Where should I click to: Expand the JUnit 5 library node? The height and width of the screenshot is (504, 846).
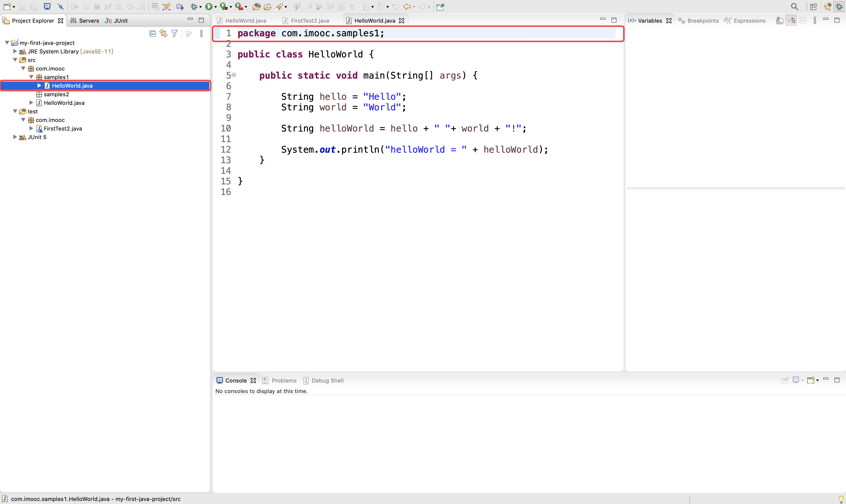pos(15,137)
